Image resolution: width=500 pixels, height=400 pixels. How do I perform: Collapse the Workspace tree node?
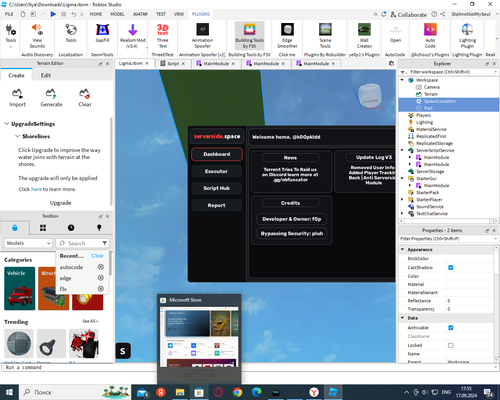(x=402, y=80)
